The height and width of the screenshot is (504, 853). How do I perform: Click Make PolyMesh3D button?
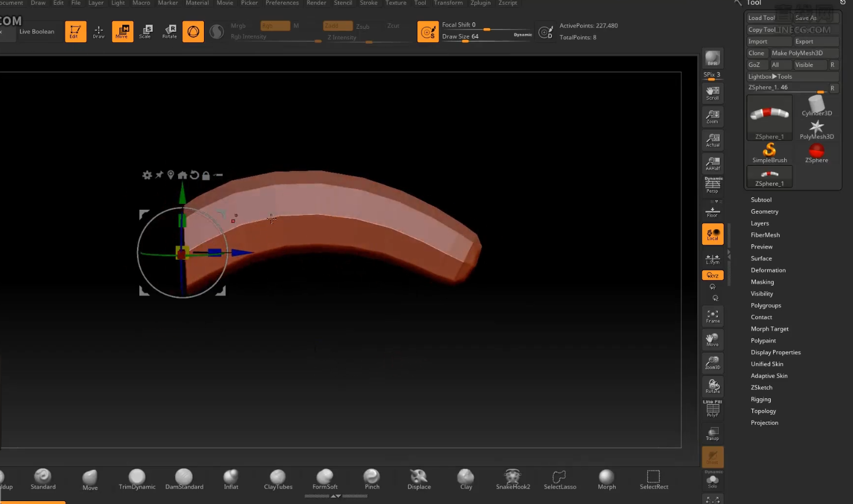804,53
